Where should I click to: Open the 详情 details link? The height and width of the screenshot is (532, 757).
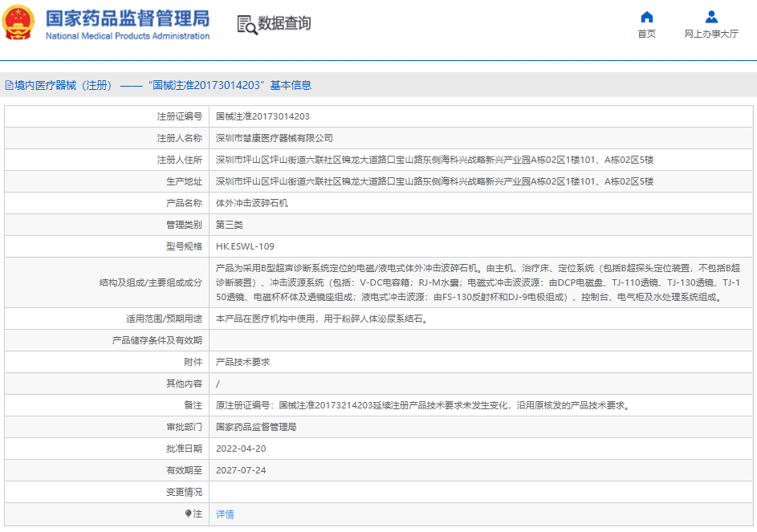[225, 514]
